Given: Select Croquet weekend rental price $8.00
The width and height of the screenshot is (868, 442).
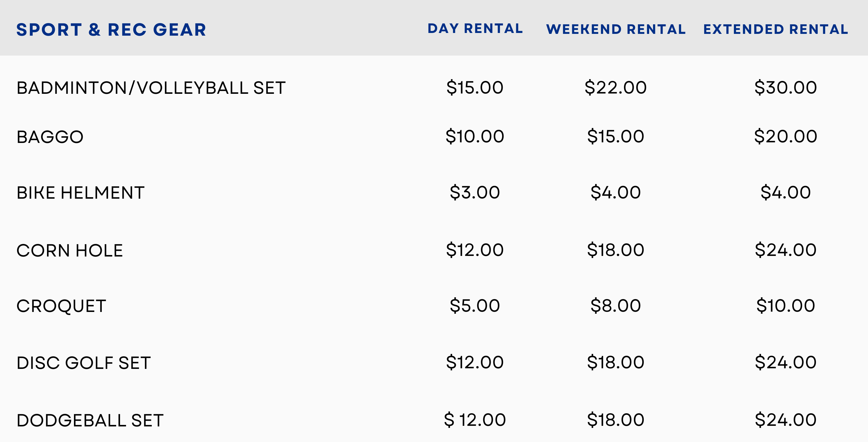Looking at the screenshot, I should point(616,306).
